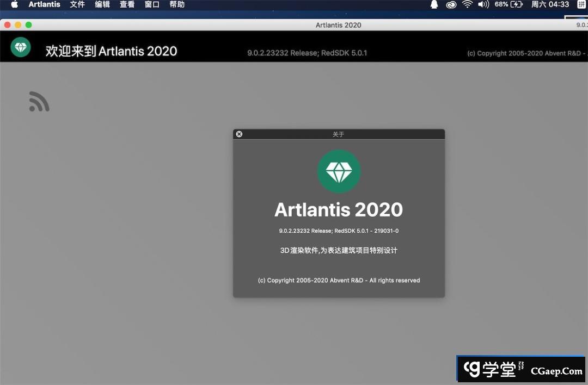Open the Artlantis application menu
588x385 pixels.
[44, 4]
